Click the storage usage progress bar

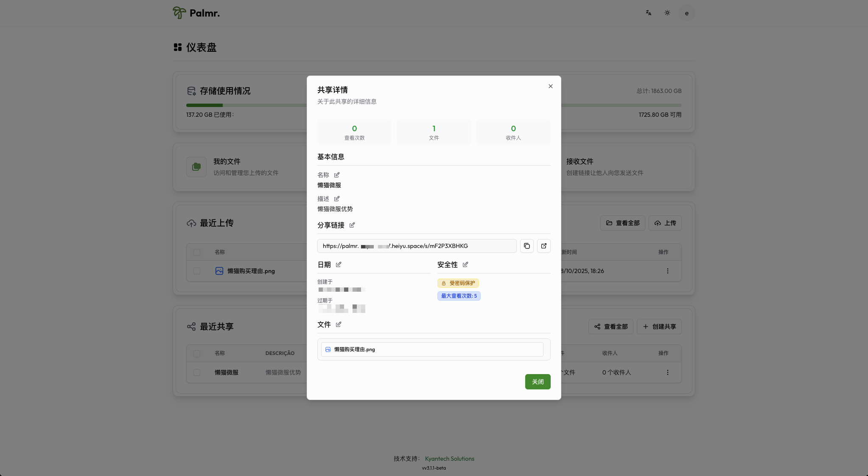point(434,105)
